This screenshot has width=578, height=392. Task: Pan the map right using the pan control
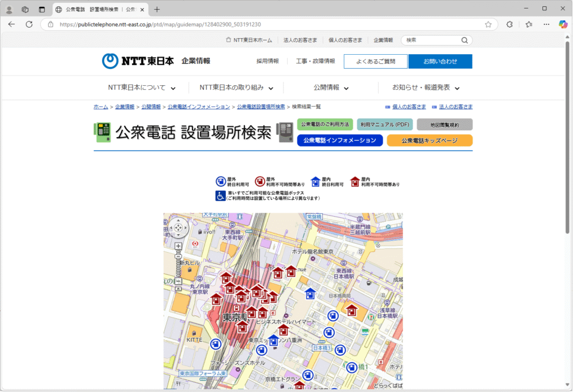185,228
